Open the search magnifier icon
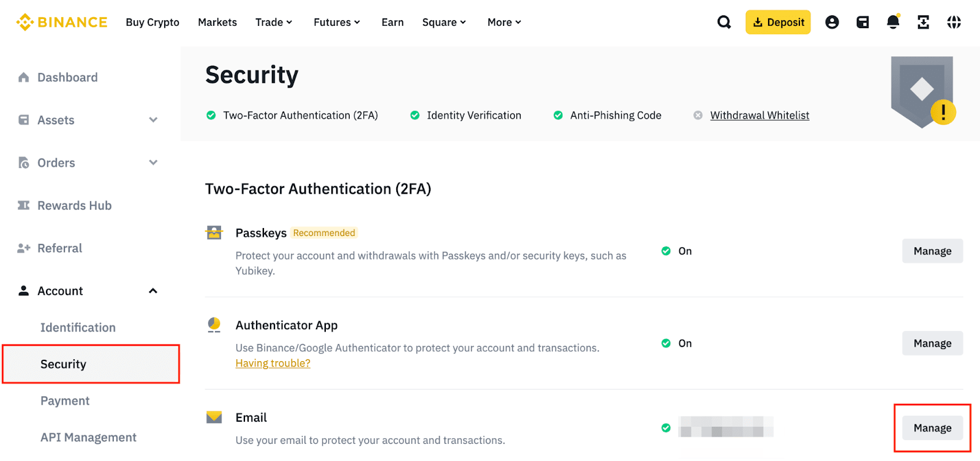This screenshot has height=461, width=980. 724,22
